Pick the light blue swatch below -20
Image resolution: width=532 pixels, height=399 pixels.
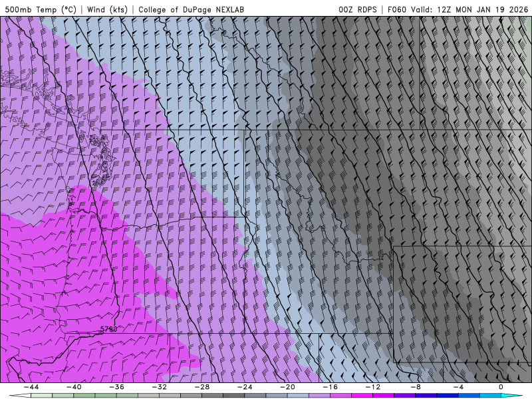(298, 396)
